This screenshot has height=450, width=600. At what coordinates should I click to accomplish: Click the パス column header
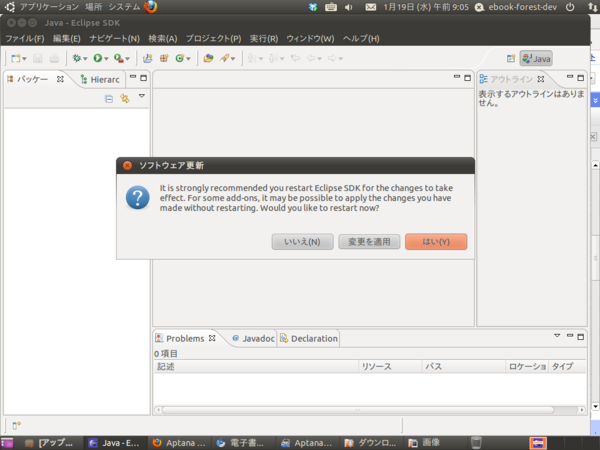click(464, 367)
